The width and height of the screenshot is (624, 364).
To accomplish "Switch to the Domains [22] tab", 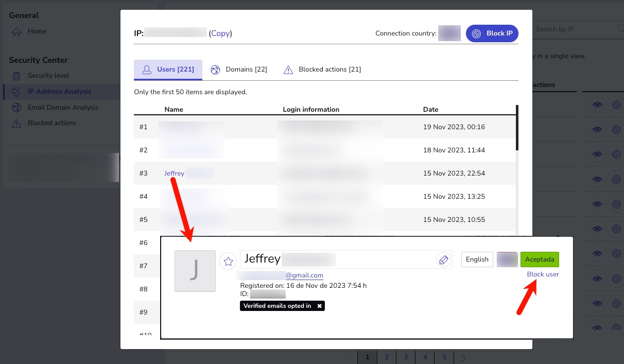I will (239, 70).
